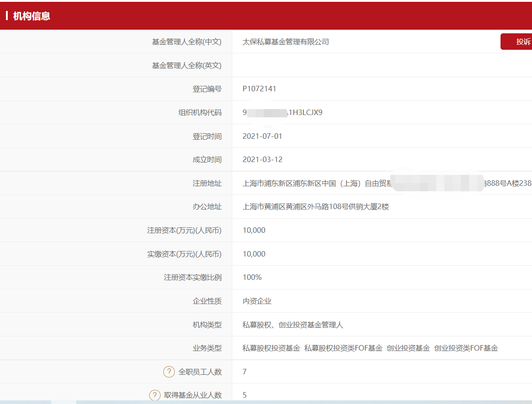Select enterprise nature value 内资企业

(257, 301)
